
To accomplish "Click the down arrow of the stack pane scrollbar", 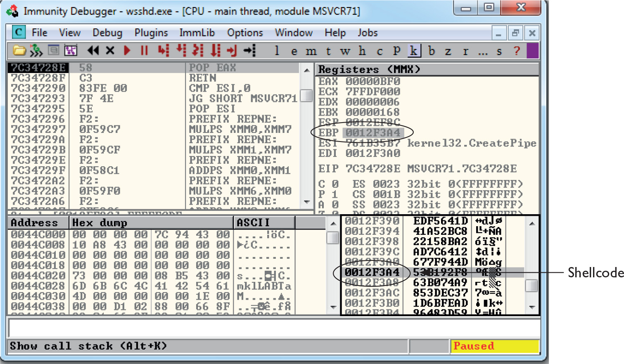I will point(532,307).
